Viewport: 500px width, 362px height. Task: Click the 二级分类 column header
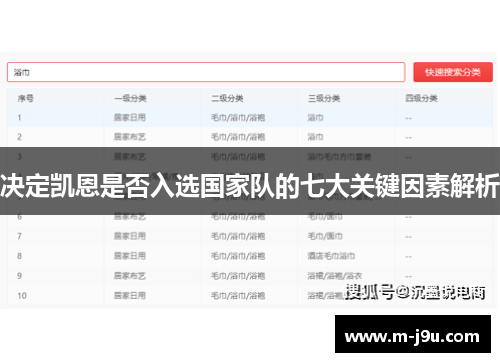click(227, 98)
